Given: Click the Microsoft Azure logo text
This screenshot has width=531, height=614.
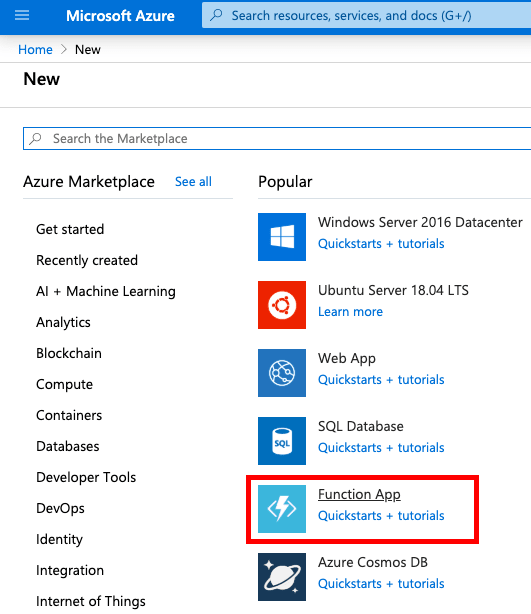Looking at the screenshot, I should coord(120,16).
